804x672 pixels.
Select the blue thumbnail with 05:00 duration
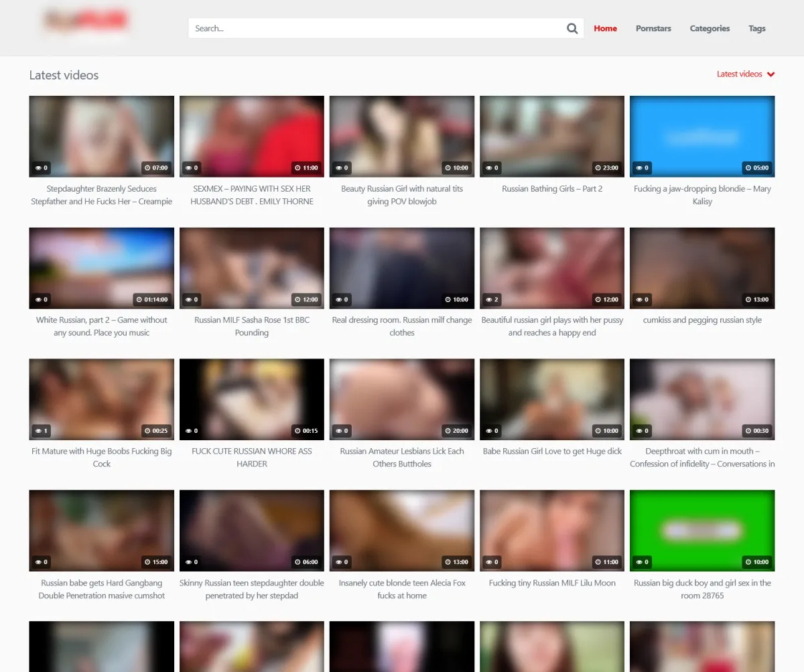tap(702, 134)
